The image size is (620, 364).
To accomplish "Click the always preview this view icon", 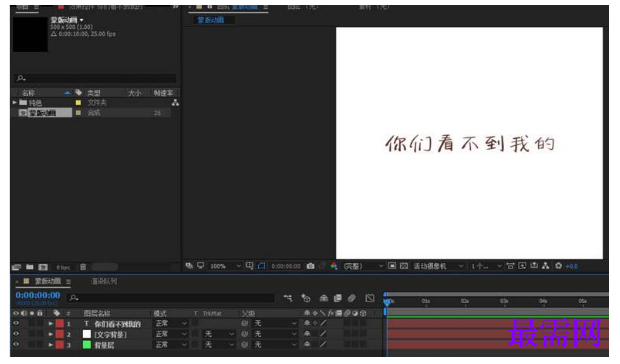I will 189,266.
